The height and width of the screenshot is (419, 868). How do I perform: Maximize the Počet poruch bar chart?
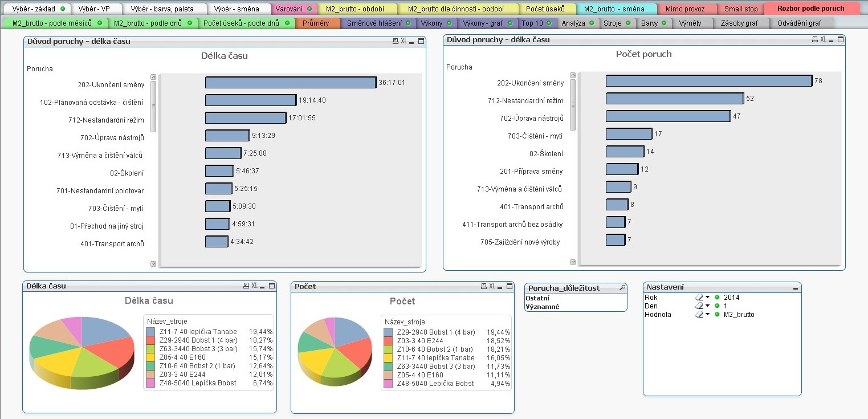(841, 39)
